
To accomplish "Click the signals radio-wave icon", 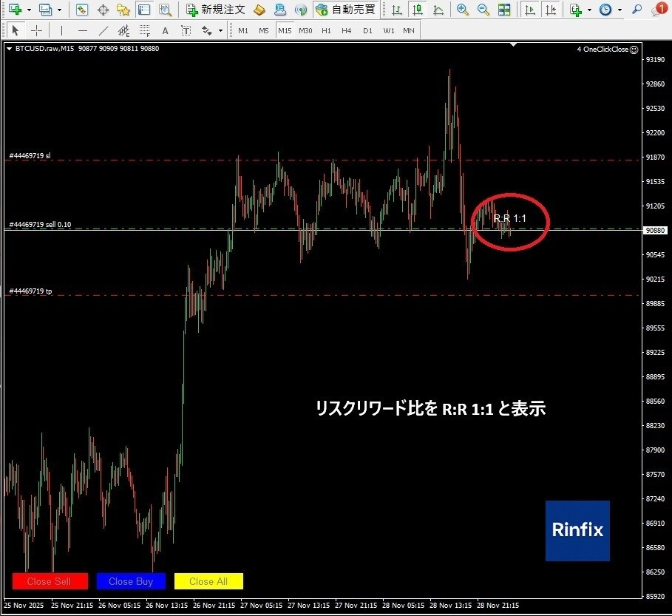I will click(301, 10).
